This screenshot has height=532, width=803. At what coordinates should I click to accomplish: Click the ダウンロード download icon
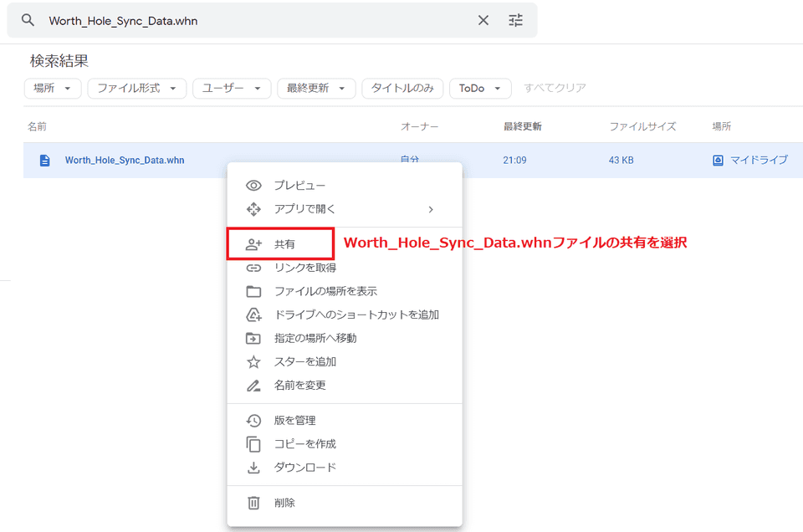[253, 468]
